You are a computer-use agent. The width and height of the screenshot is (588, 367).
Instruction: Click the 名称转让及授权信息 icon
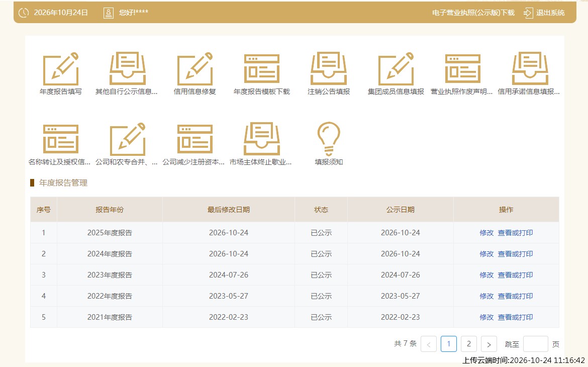[x=61, y=139]
